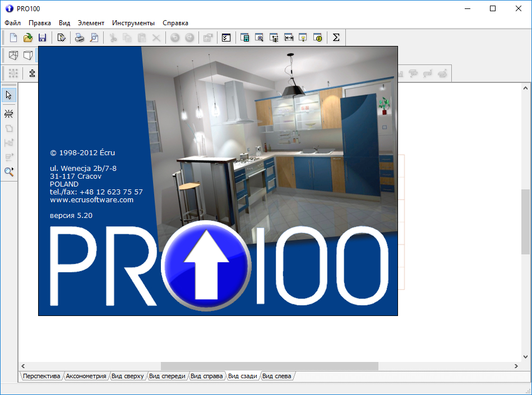This screenshot has height=395, width=532.
Task: Open Print Preview with the magnifier page icon
Action: point(94,38)
